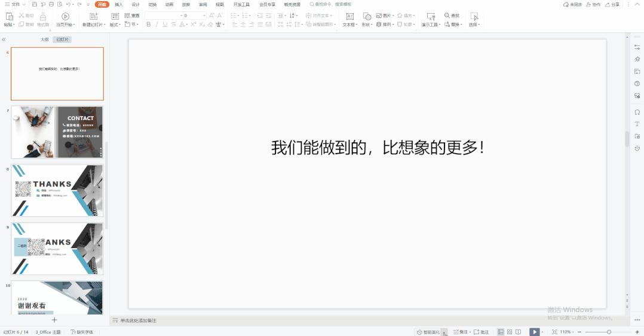The width and height of the screenshot is (644, 336).
Task: Click the Missing Fonts (缺失字体) button
Action: [82, 332]
